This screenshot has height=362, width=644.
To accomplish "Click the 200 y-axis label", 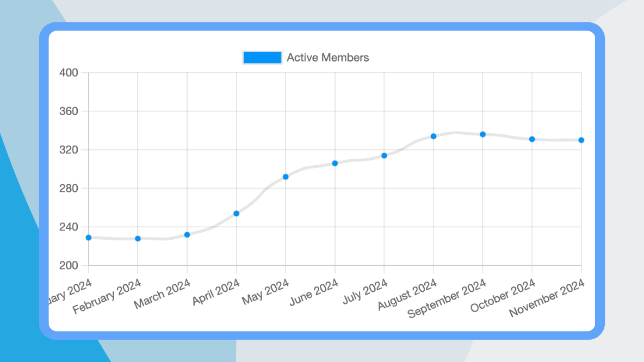I will click(67, 265).
